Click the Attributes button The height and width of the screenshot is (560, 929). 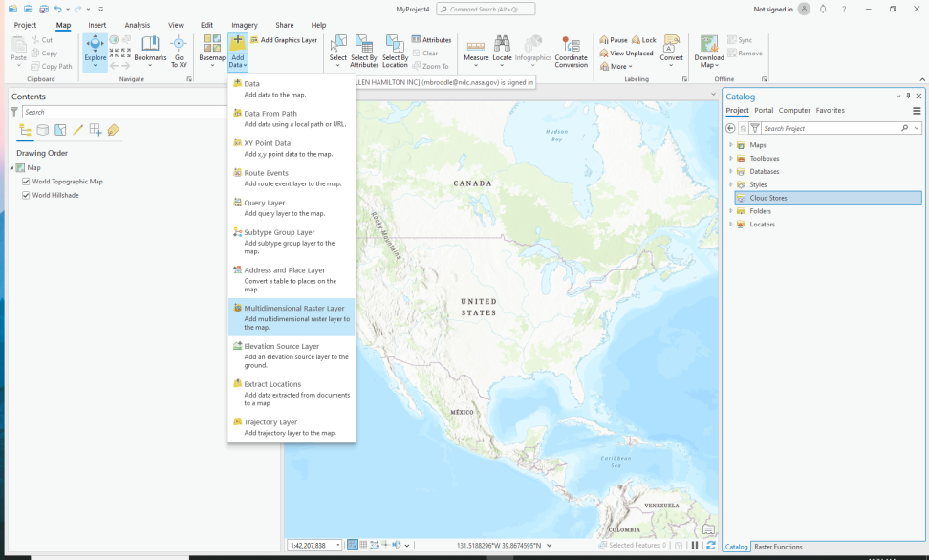tap(431, 40)
